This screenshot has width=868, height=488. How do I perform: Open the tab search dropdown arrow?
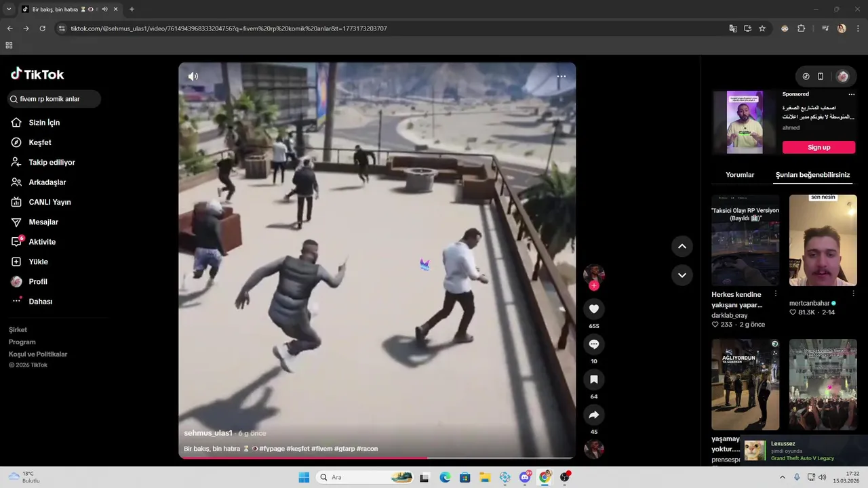click(9, 9)
